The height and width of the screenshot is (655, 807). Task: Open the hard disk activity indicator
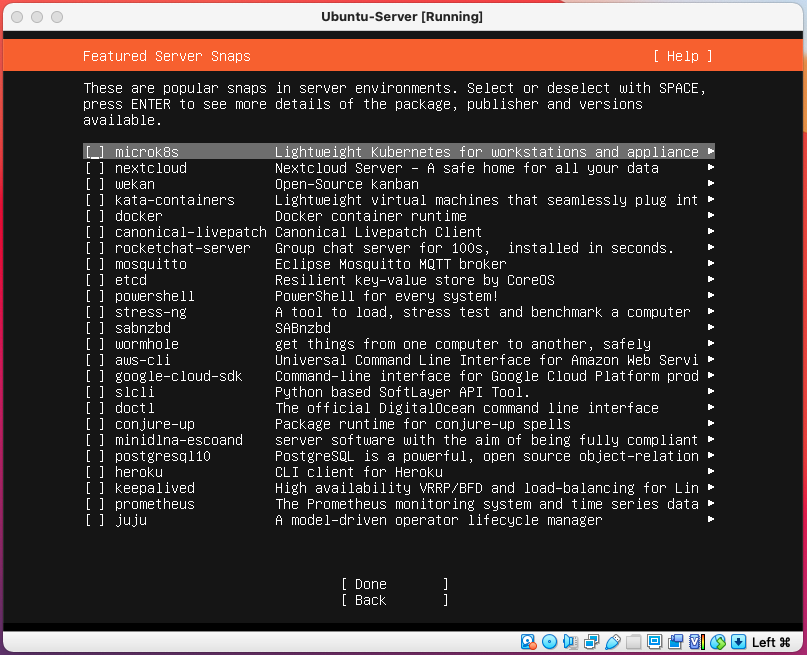[x=529, y=642]
